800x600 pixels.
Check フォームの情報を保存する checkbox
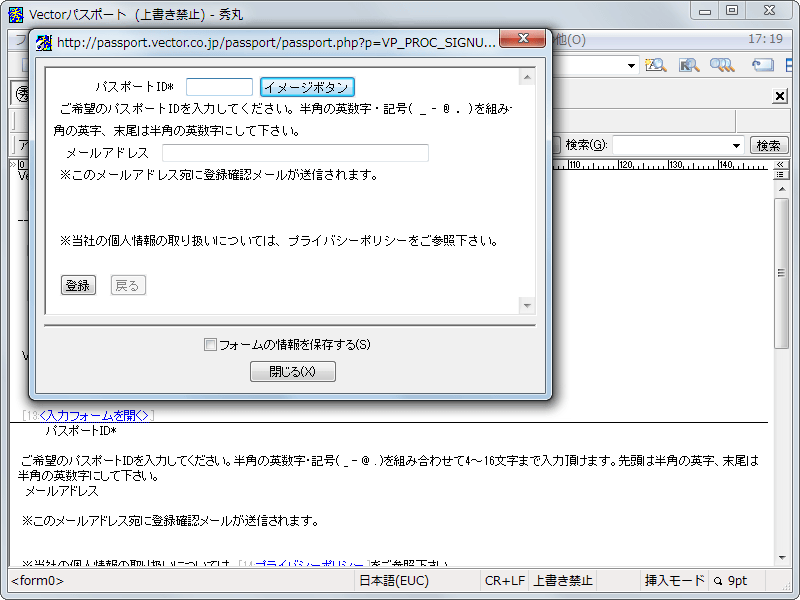point(210,345)
